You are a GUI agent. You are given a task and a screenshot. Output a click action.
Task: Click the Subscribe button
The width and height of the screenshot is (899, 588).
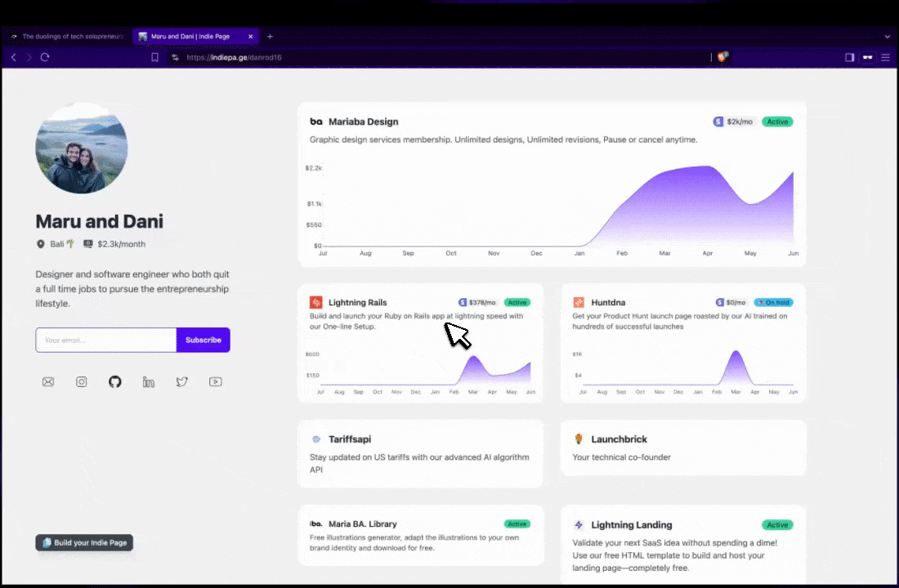[x=203, y=340]
